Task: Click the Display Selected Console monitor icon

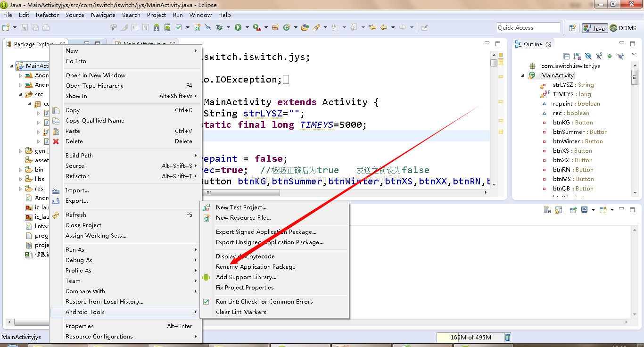Action: [x=584, y=210]
